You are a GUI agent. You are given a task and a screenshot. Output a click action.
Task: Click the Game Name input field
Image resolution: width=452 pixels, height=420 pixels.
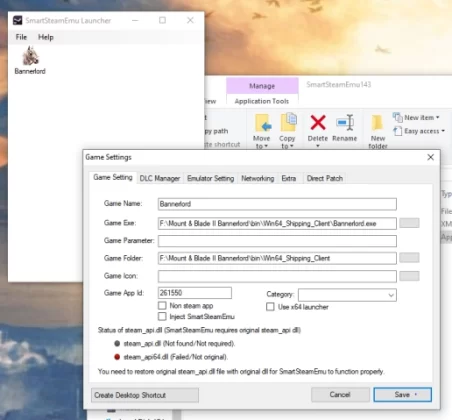(x=277, y=204)
